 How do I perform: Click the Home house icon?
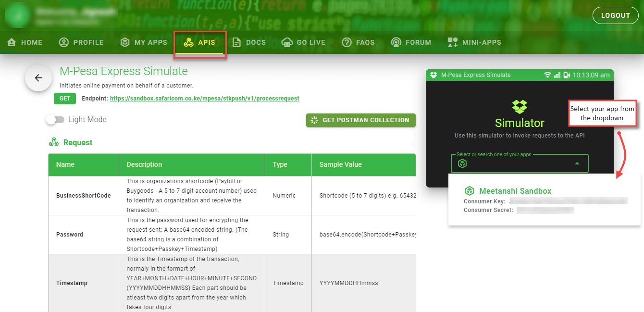pos(12,42)
